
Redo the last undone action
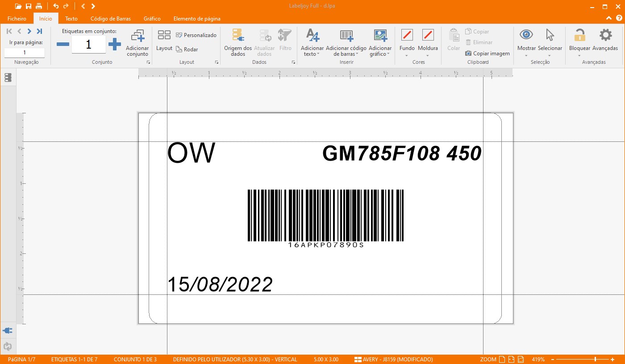point(66,6)
